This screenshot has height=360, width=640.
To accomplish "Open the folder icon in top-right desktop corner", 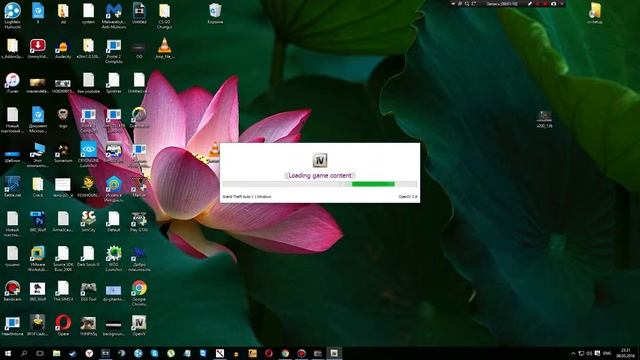I will point(595,13).
